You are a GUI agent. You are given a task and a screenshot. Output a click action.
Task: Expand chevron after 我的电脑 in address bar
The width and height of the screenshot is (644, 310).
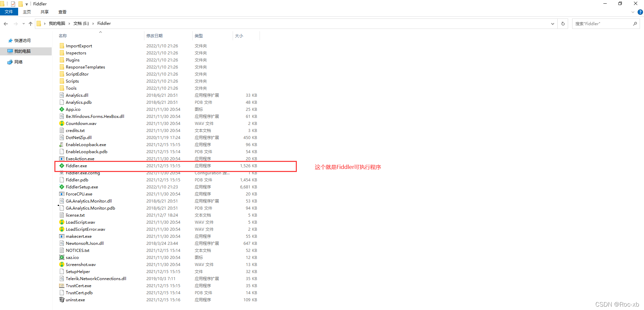[69, 24]
